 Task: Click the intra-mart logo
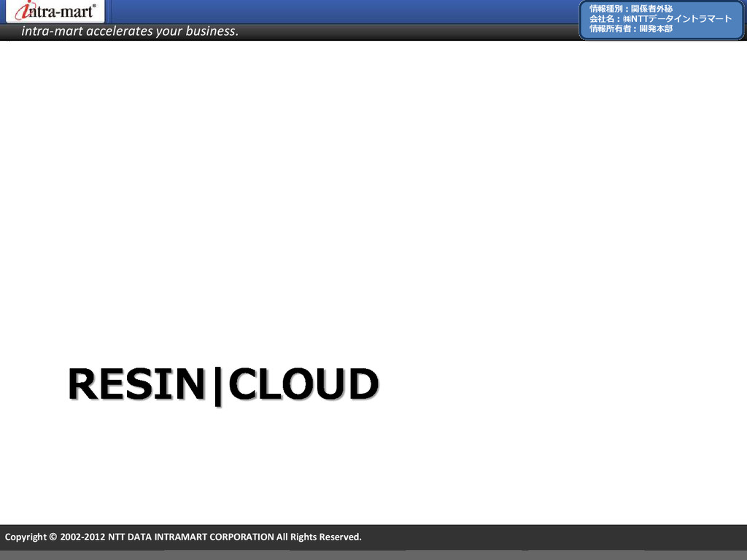coord(55,11)
